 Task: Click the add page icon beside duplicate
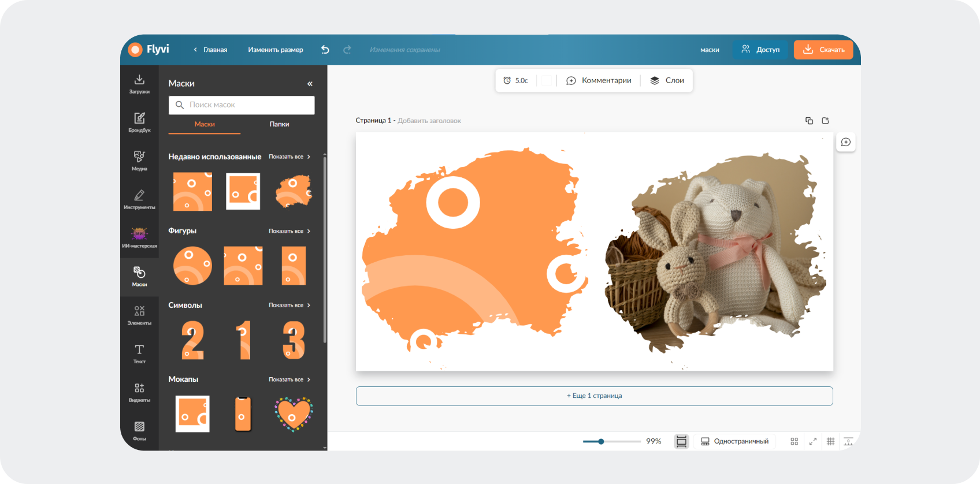(x=825, y=121)
